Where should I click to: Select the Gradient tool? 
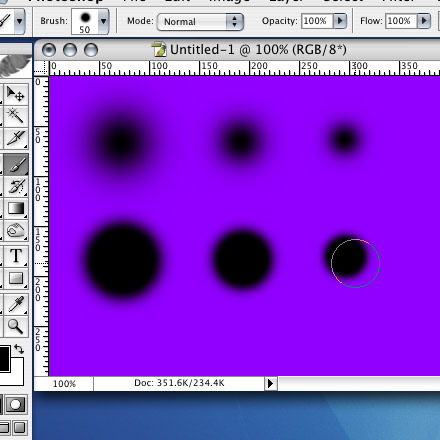tap(15, 209)
